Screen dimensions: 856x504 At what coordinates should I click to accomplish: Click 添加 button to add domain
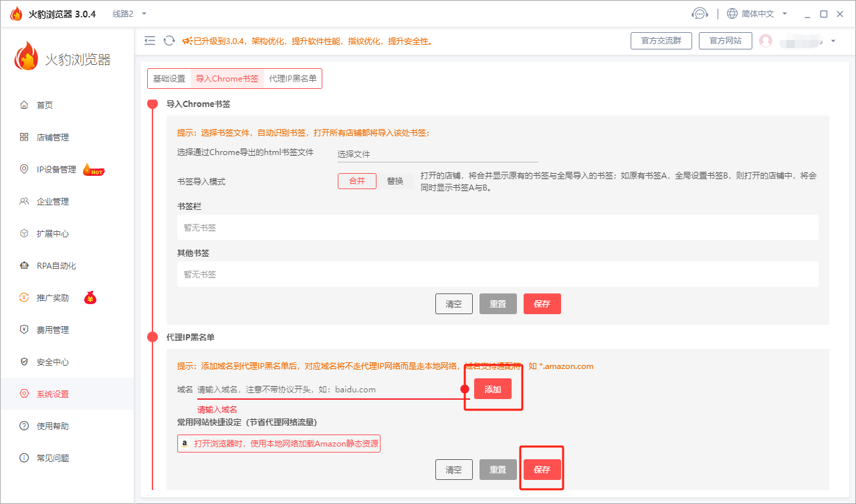click(493, 390)
